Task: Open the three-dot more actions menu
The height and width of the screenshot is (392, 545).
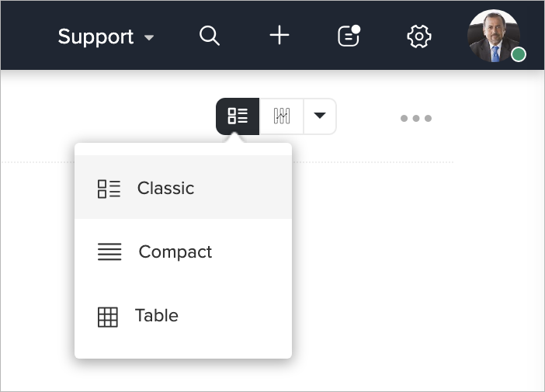Action: pyautogui.click(x=416, y=119)
